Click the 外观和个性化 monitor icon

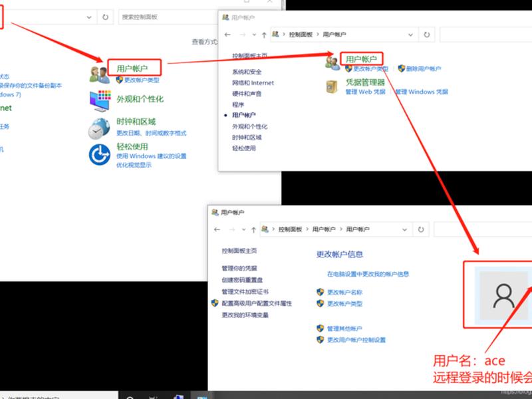pyautogui.click(x=100, y=101)
